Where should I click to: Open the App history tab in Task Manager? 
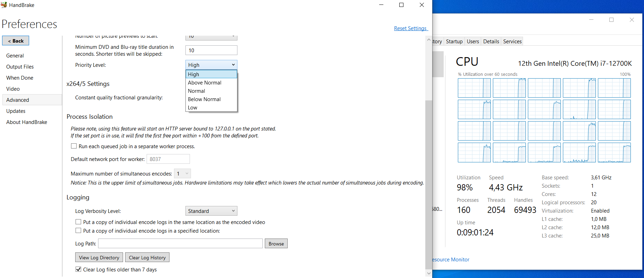(x=437, y=42)
